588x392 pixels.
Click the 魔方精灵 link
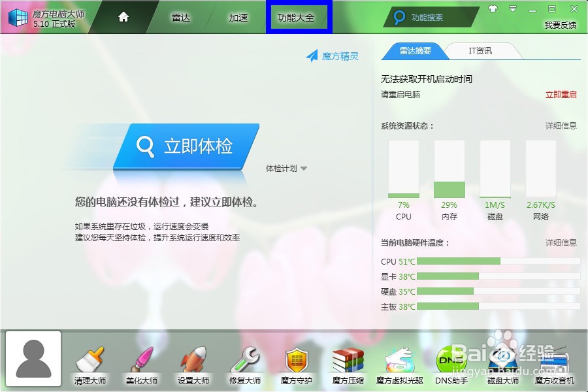click(340, 56)
